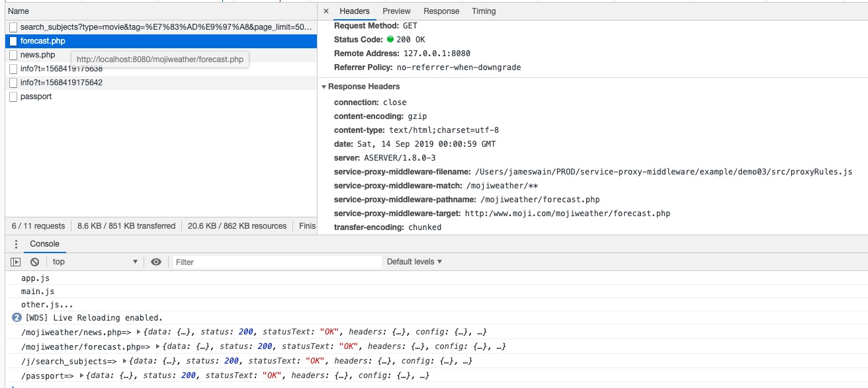Click the app.js console log line
Image resolution: width=868 pixels, height=388 pixels.
[x=35, y=278]
